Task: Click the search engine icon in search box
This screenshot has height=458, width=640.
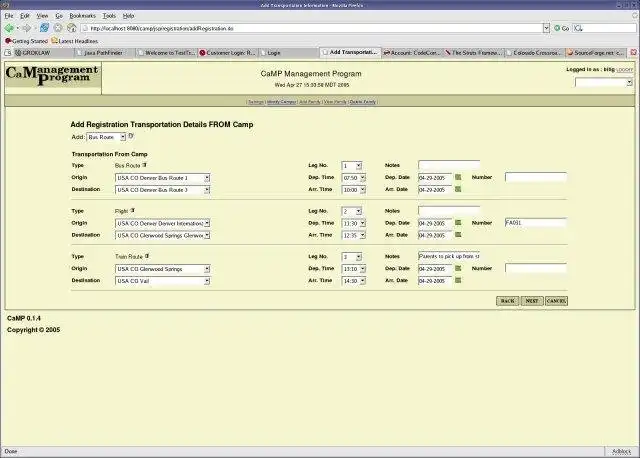Action: [578, 28]
